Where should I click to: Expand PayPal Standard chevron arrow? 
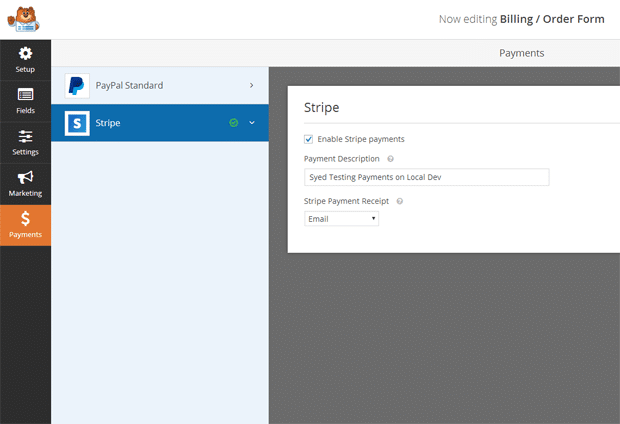point(251,85)
